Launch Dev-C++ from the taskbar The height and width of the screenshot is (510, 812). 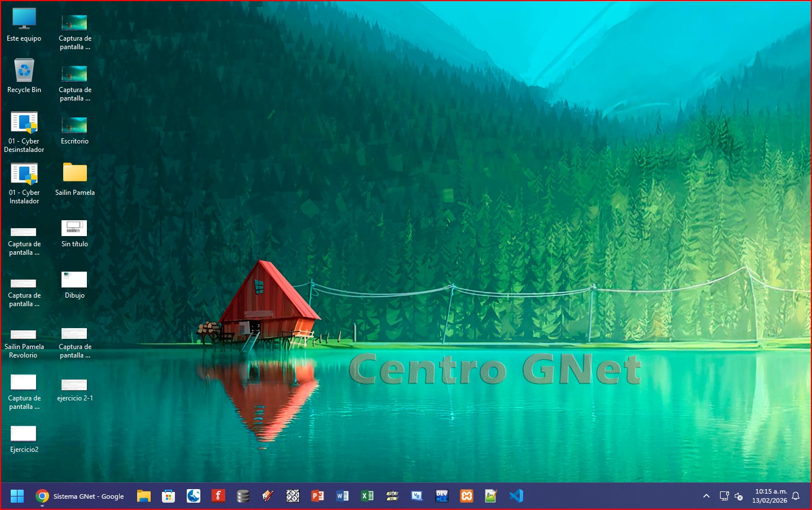click(x=442, y=496)
